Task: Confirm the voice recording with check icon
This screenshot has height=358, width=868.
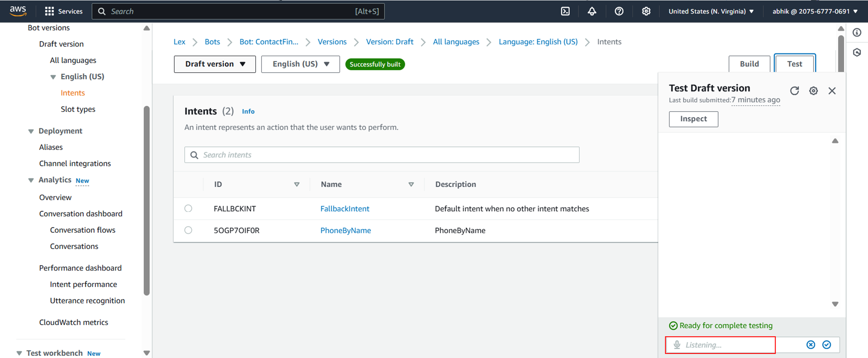Action: tap(826, 344)
